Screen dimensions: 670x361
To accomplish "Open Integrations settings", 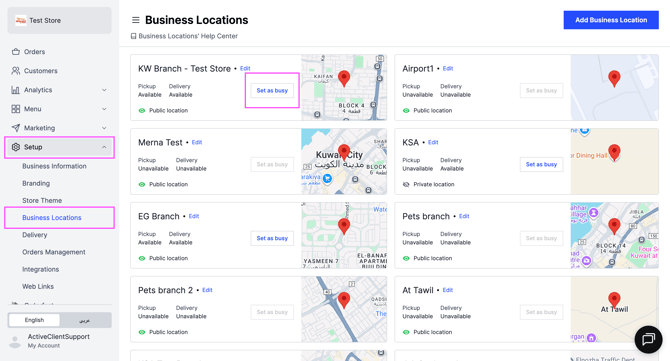I will [x=41, y=269].
